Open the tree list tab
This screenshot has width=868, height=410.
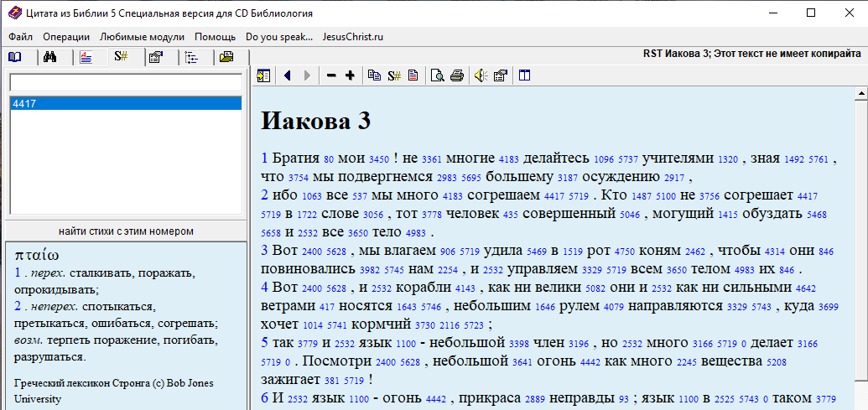(191, 58)
